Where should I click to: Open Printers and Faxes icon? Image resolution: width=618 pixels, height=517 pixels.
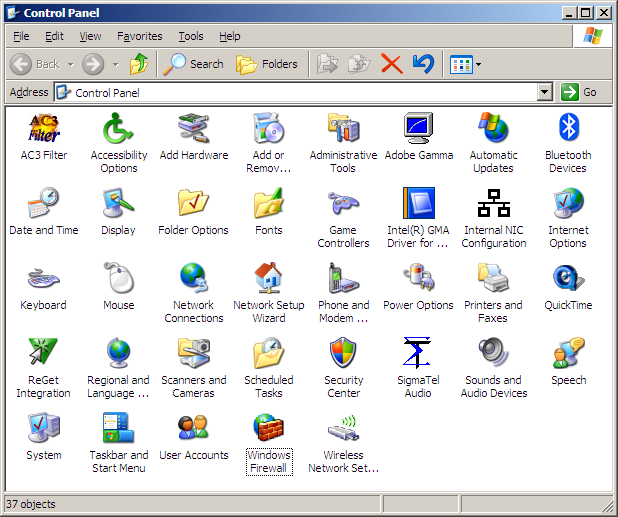coord(493,278)
